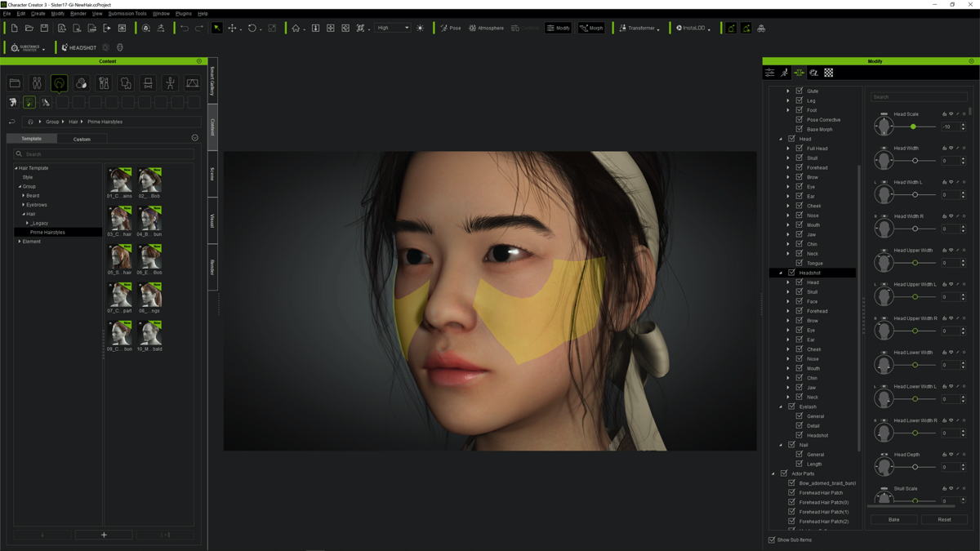Open the Cloth category icon

[x=126, y=83]
